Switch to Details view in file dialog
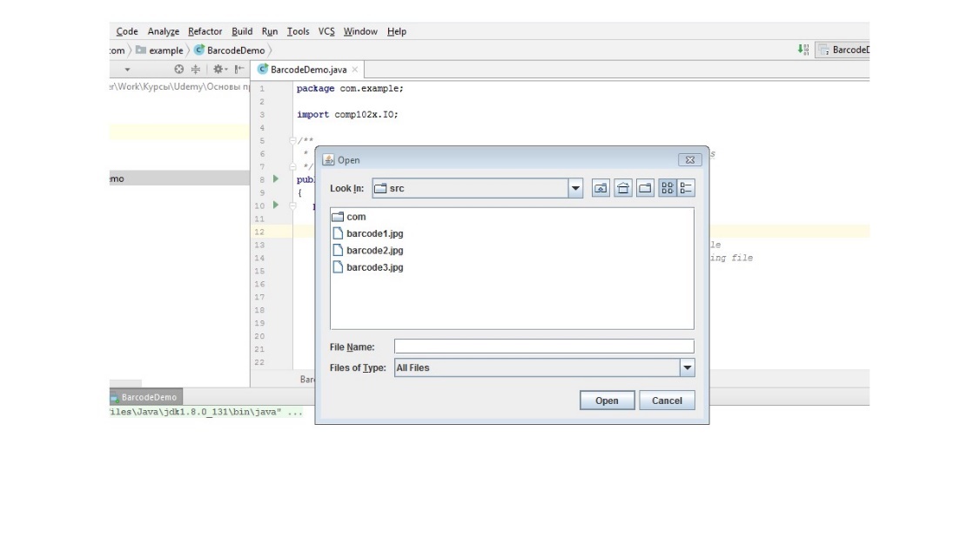 686,188
